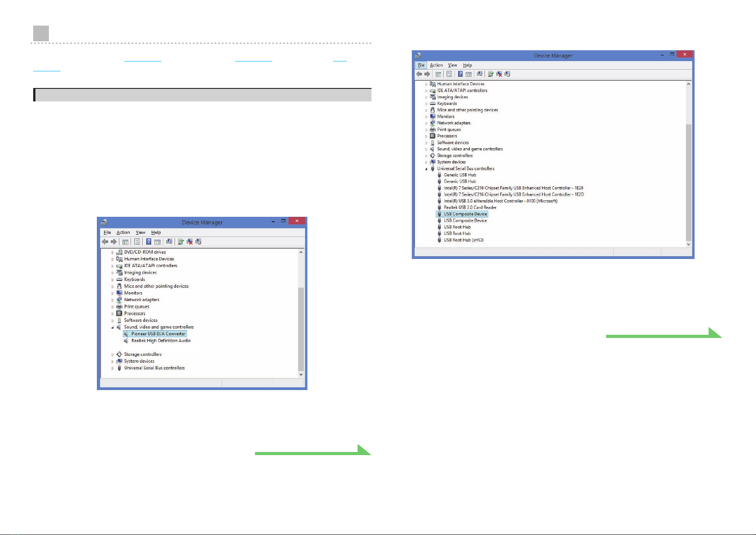
Task: Select Intel USB Enhanced Host Controller - 1E26
Action: click(513, 188)
